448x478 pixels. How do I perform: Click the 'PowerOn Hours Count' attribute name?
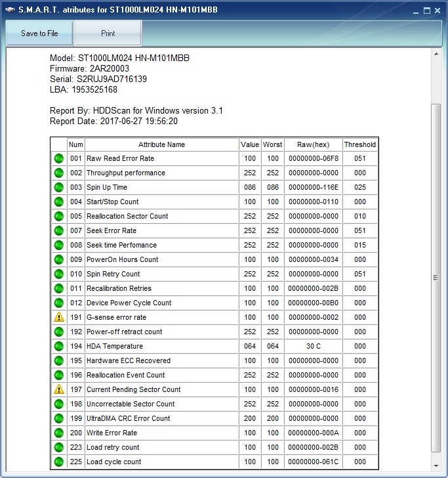(123, 259)
